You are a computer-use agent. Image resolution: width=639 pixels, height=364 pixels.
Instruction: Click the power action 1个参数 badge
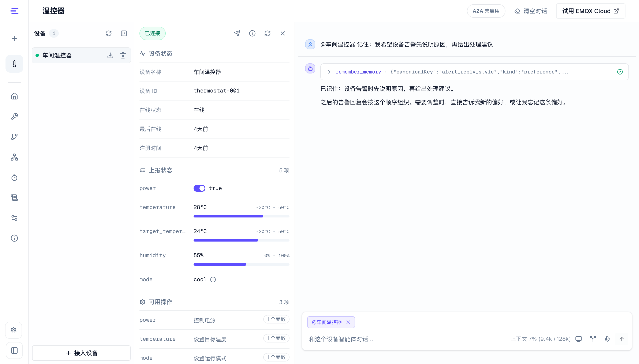(276, 319)
